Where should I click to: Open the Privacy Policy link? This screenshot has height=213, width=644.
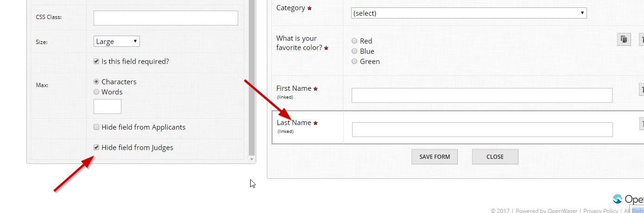600,211
